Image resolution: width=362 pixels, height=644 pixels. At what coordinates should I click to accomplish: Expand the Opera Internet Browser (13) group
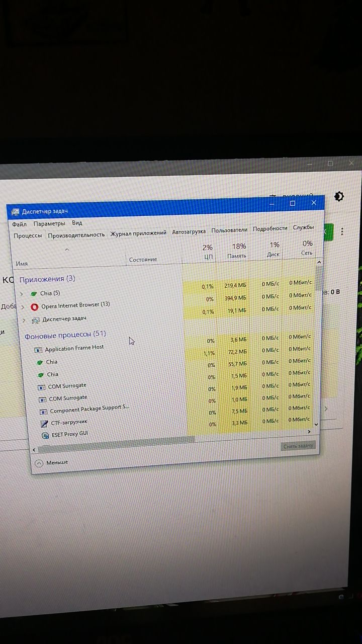tap(23, 306)
